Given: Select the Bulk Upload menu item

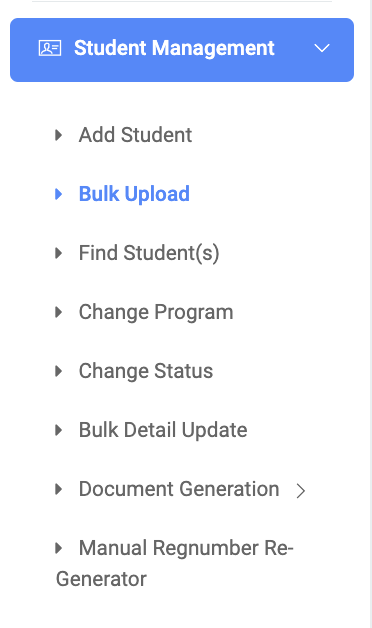Looking at the screenshot, I should tap(134, 194).
